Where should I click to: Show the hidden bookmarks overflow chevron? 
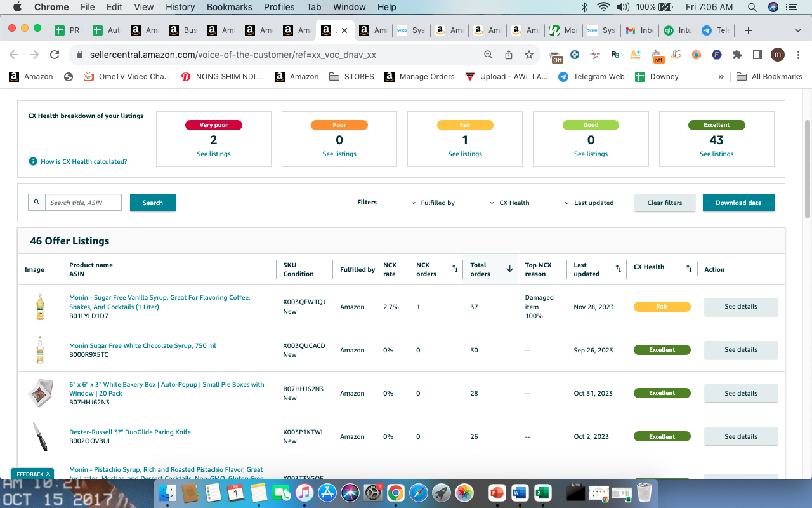coord(721,77)
